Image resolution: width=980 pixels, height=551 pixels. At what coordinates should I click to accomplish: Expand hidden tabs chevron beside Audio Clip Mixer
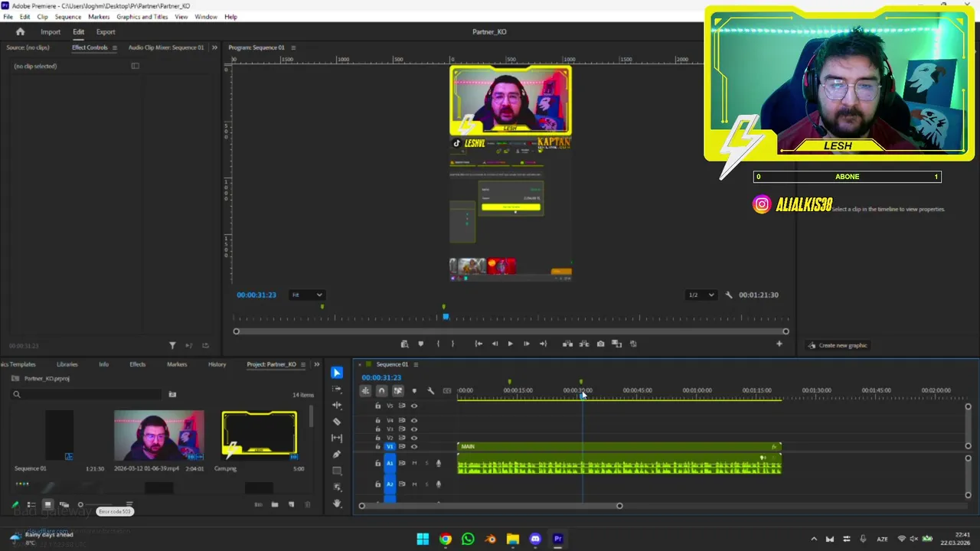click(x=214, y=47)
